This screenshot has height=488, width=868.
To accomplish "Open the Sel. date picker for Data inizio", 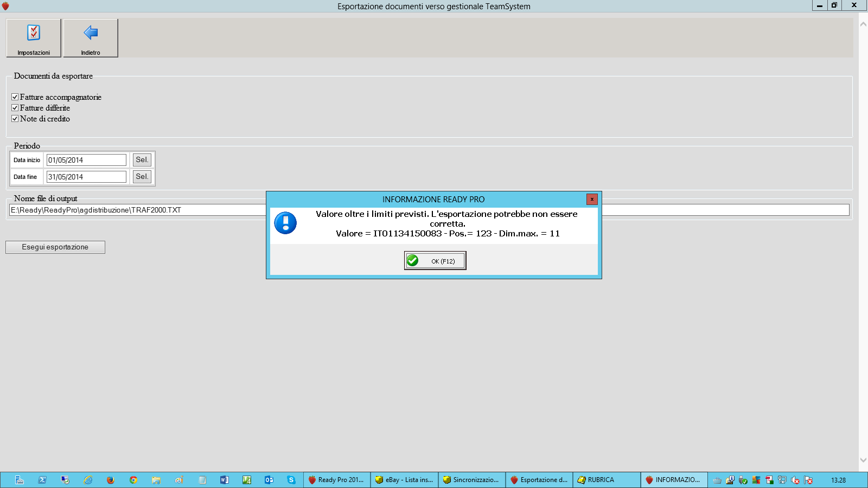I will point(142,160).
